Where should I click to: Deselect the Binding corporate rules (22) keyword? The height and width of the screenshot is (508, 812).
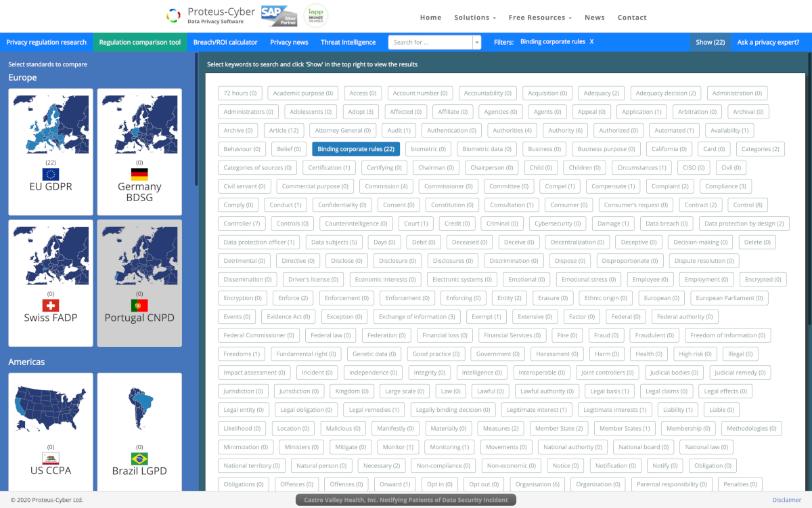click(356, 149)
